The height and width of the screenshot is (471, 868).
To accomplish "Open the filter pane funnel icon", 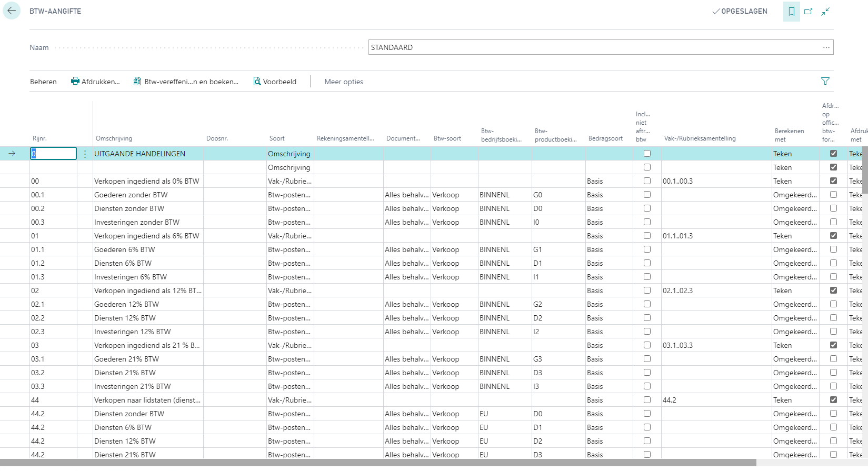I will (825, 81).
